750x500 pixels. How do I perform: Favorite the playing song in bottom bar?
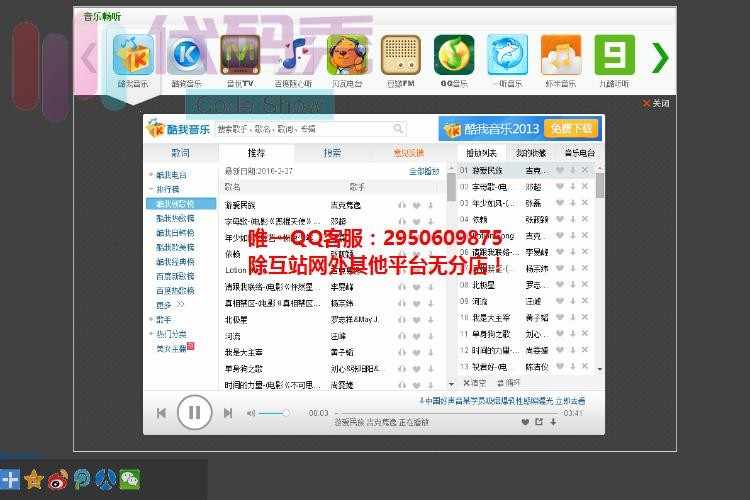(x=525, y=422)
